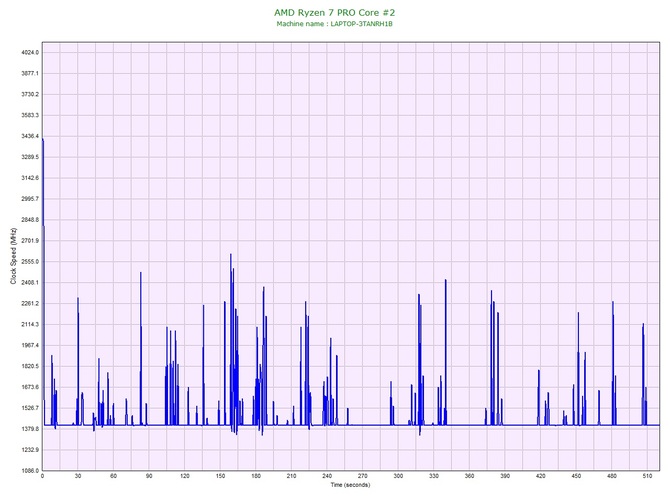Click the Time (seconds) axis title
Screen dimensions: 670x502
tap(350, 485)
